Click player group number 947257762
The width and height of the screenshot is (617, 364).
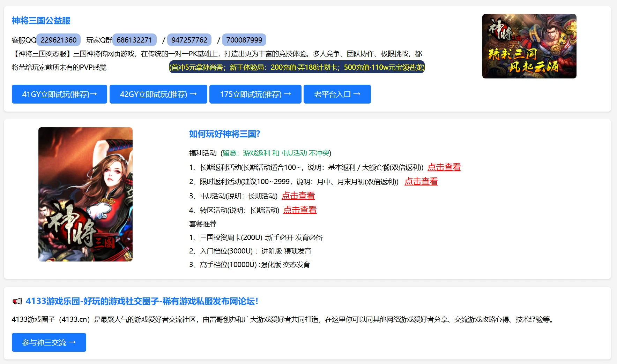(x=189, y=40)
